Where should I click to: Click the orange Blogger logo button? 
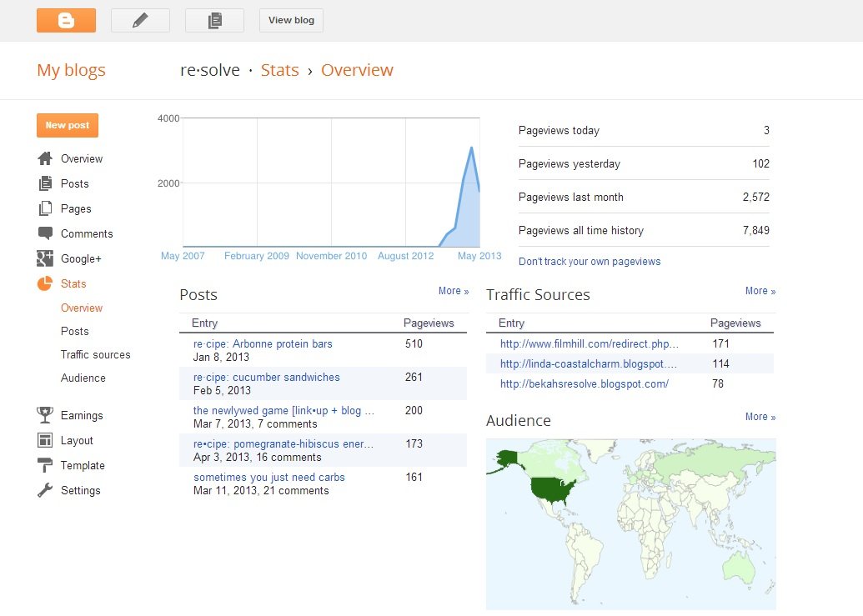[66, 20]
